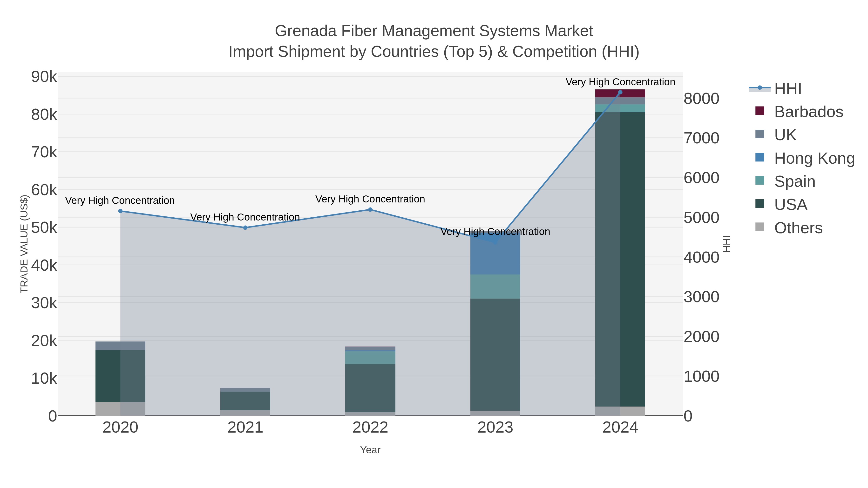Click the 2022 HHI data point
Image resolution: width=868 pixels, height=488 pixels.
pyautogui.click(x=370, y=209)
